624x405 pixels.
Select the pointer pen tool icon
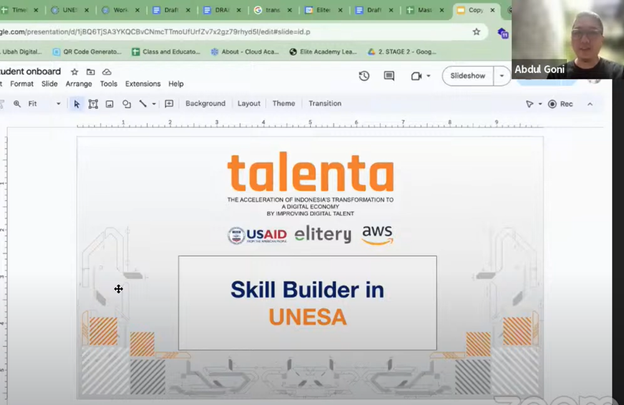tap(529, 104)
